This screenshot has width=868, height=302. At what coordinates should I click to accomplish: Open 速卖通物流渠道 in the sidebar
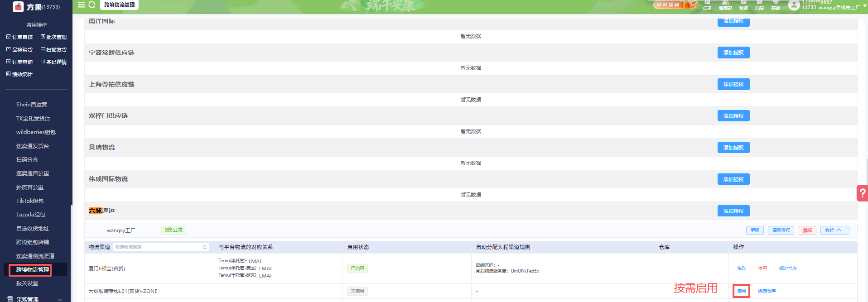point(35,256)
